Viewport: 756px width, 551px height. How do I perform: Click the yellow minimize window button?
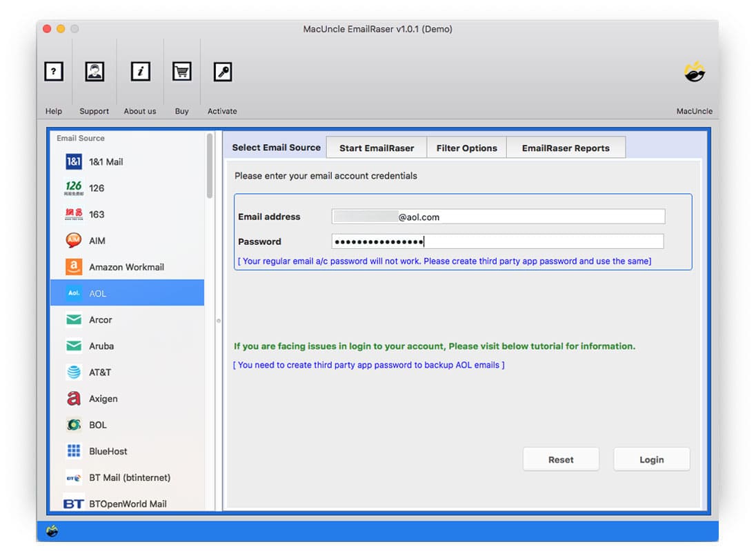tap(61, 28)
